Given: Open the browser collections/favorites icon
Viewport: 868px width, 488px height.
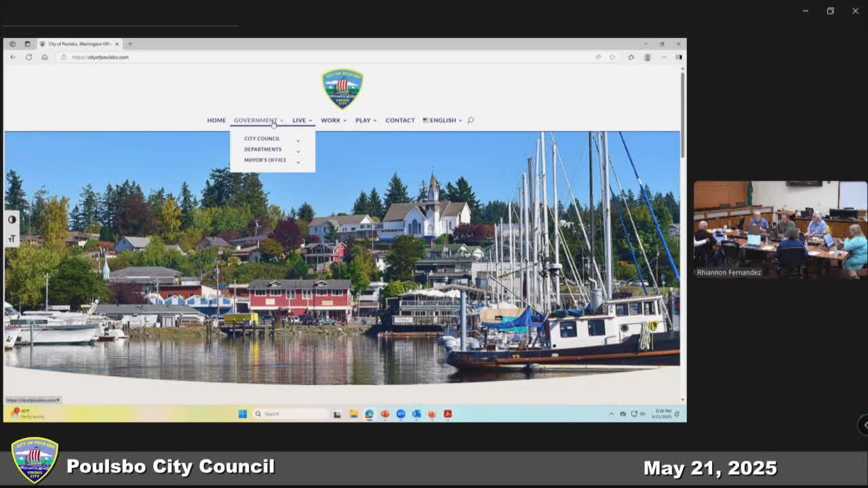Looking at the screenshot, I should (631, 57).
